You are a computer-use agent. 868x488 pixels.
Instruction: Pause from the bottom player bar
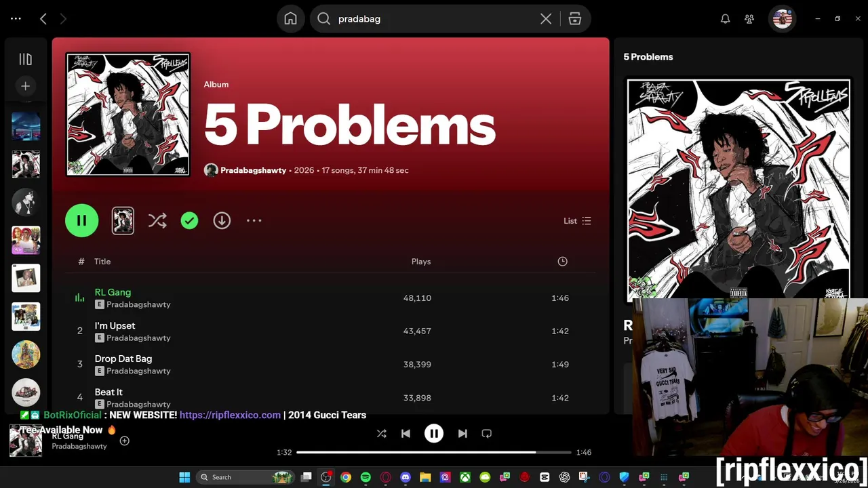point(434,434)
